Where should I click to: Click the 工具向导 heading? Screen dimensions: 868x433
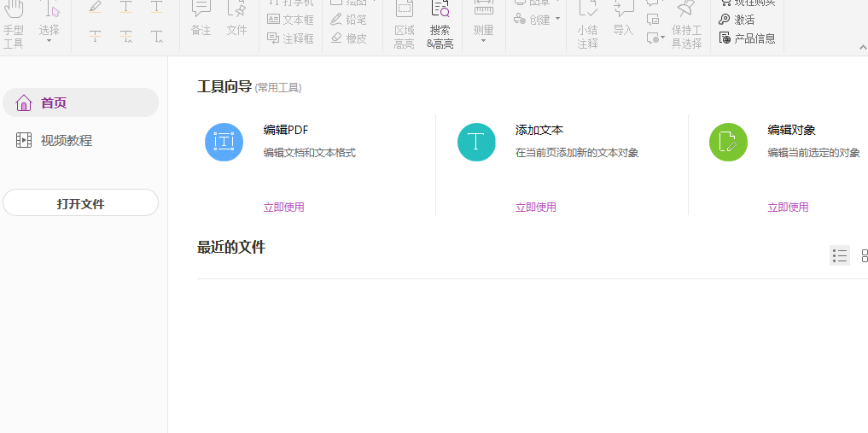pos(224,87)
